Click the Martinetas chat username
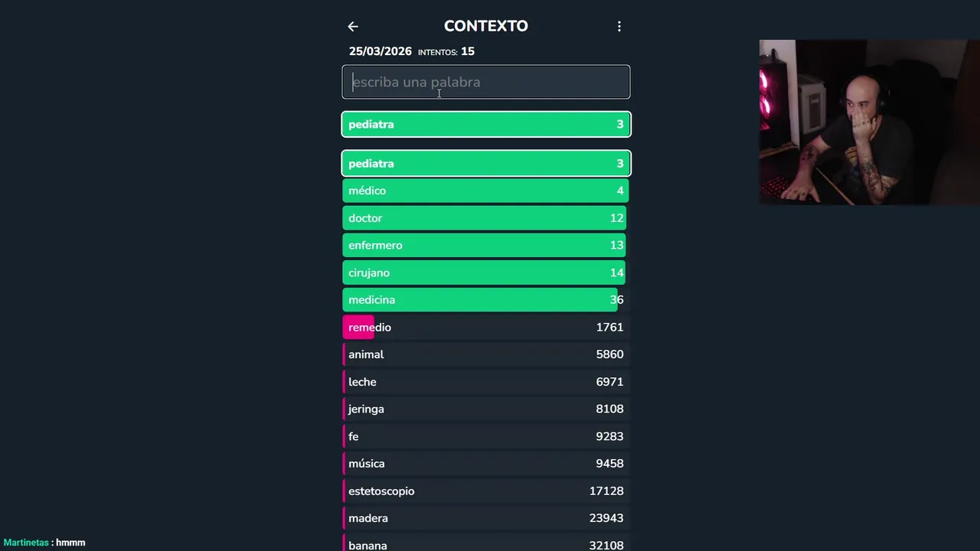The image size is (980, 551). click(26, 543)
